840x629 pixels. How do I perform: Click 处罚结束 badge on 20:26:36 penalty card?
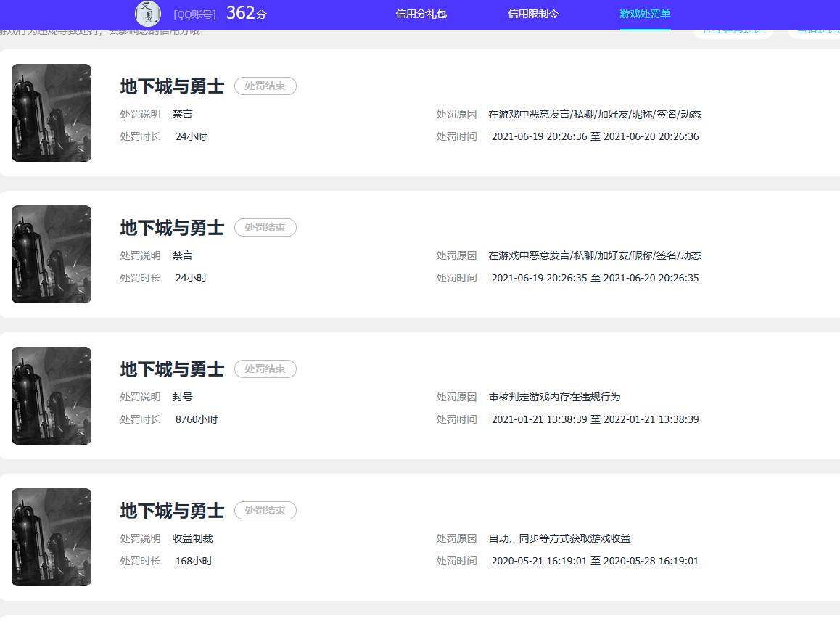click(x=265, y=86)
